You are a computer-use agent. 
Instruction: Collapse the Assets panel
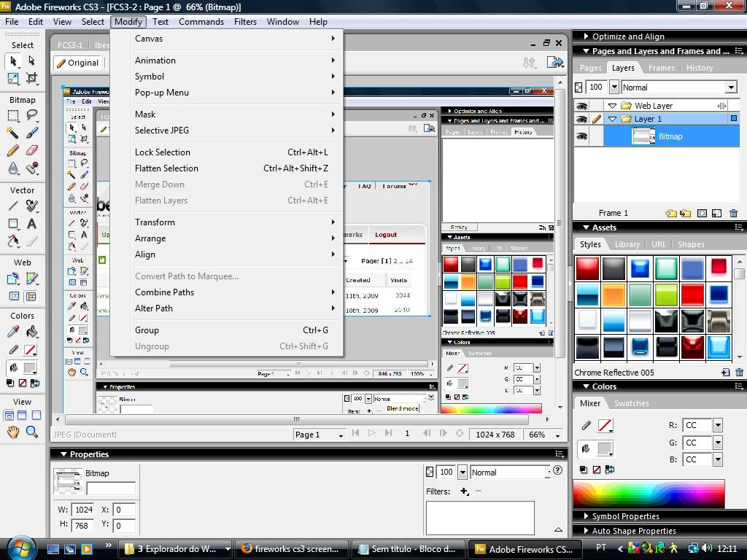click(586, 227)
